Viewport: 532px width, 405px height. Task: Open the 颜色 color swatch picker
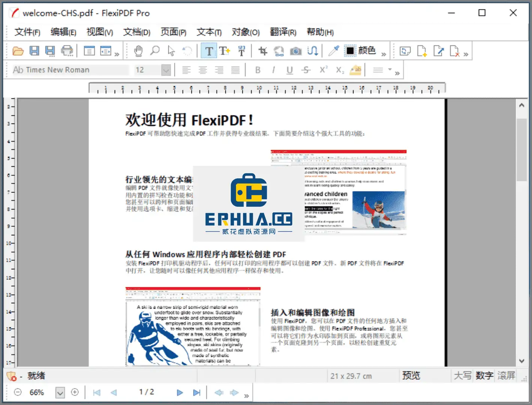[x=350, y=50]
